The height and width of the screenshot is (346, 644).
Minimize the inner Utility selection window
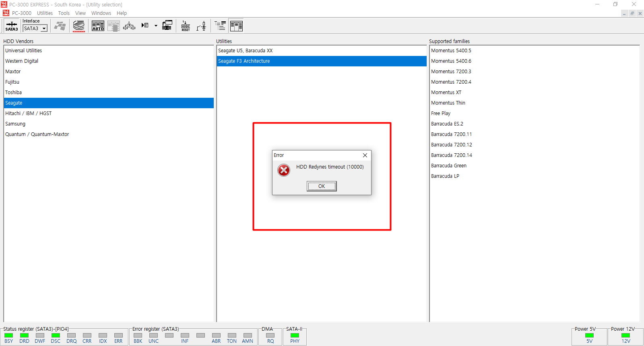(x=624, y=13)
